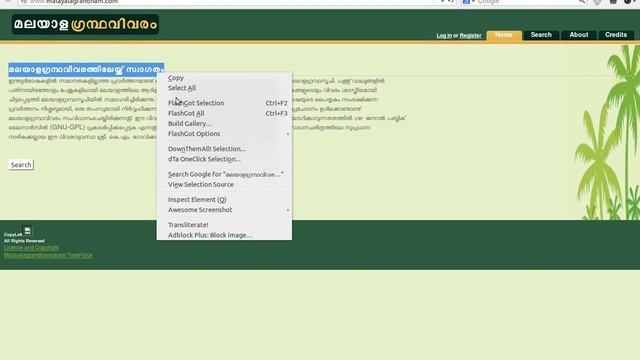Click the Malayalam site logo banner
Viewport: 640px width, 360px height.
(85, 24)
